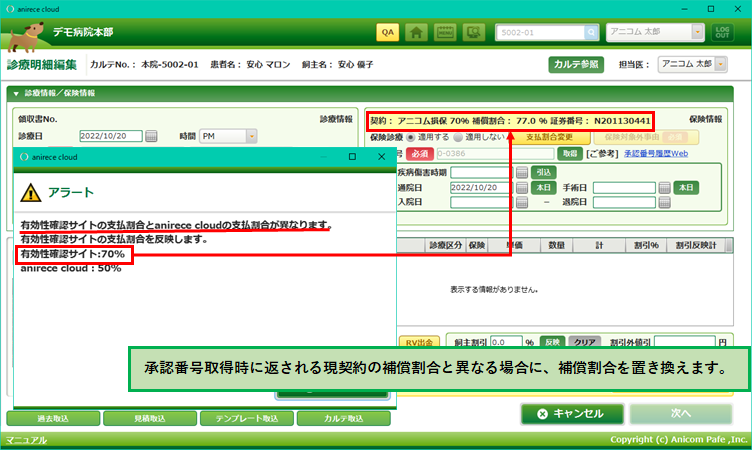Click text 'anirece cloud : 50%' in alert

[x=71, y=268]
